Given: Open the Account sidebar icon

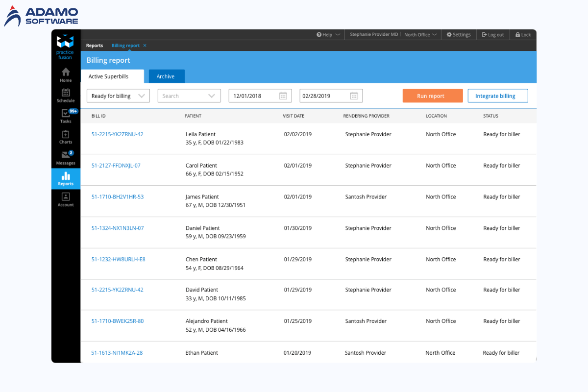Looking at the screenshot, I should (66, 199).
